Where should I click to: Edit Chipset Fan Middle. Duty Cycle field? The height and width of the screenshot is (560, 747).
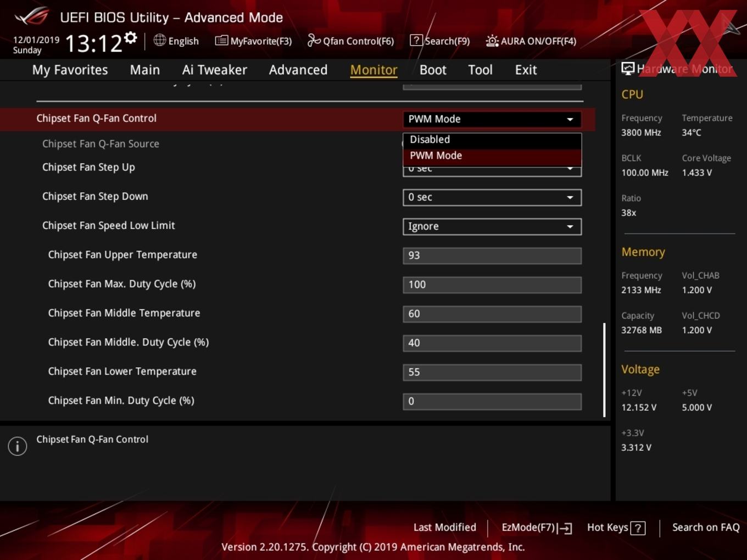(x=492, y=343)
